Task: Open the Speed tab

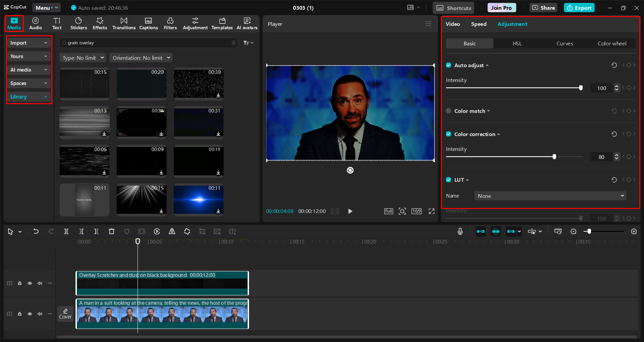Action: 479,24
